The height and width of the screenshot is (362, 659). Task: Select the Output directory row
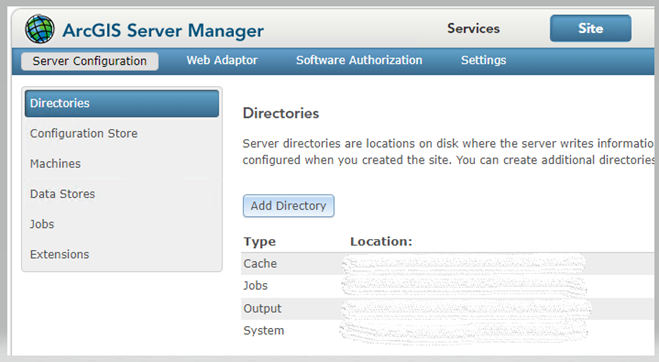click(448, 309)
